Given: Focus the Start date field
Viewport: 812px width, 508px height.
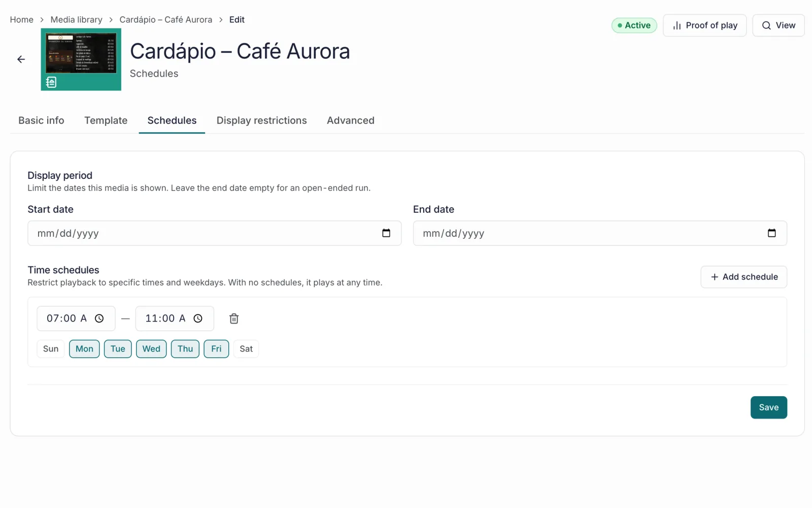Looking at the screenshot, I should [214, 233].
